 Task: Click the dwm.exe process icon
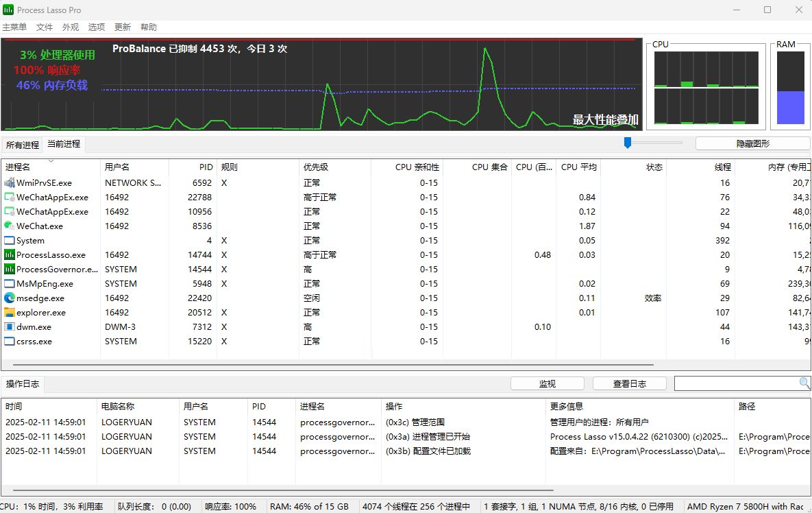click(10, 327)
